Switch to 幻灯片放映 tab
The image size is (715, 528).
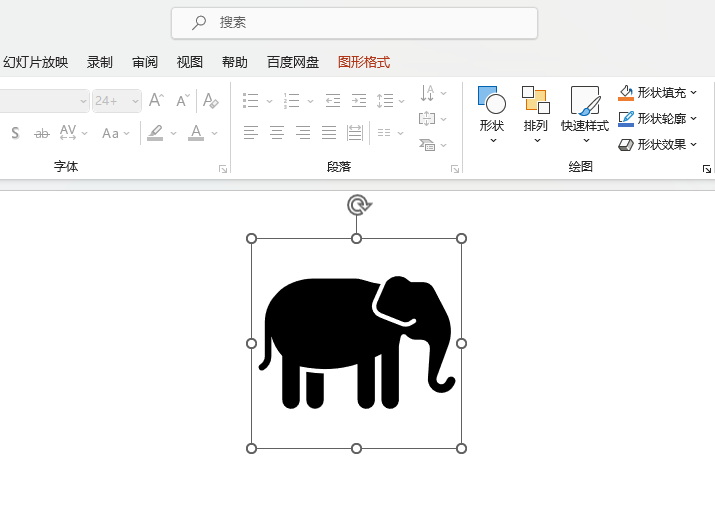(x=35, y=62)
